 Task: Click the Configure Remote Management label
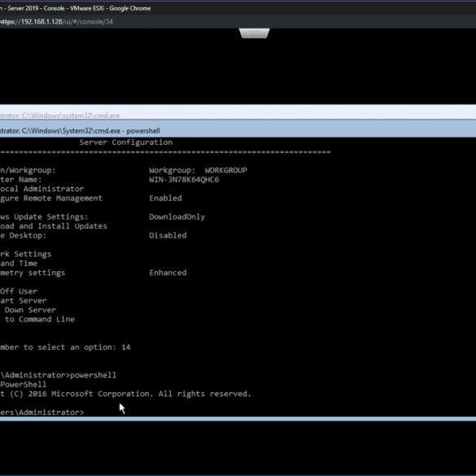click(x=51, y=199)
